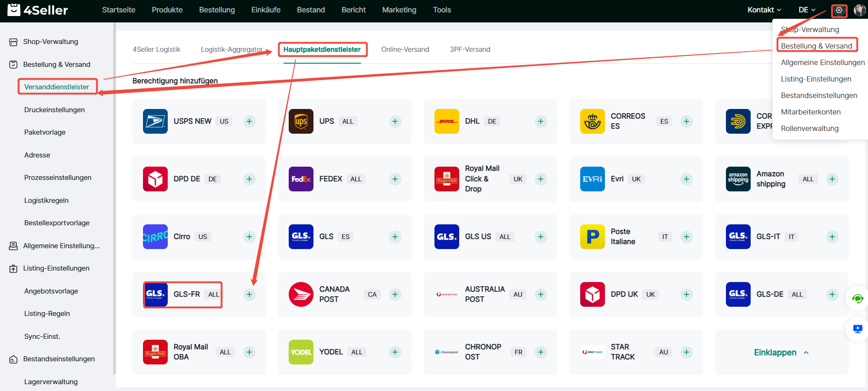Add AUSTRALIA POST with plus icon

[x=541, y=294]
